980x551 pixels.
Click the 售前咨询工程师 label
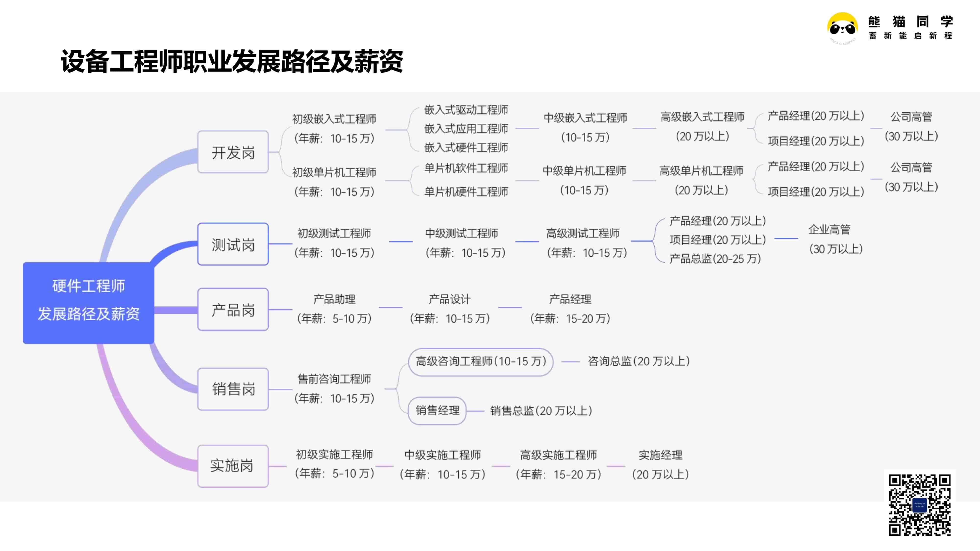(334, 379)
